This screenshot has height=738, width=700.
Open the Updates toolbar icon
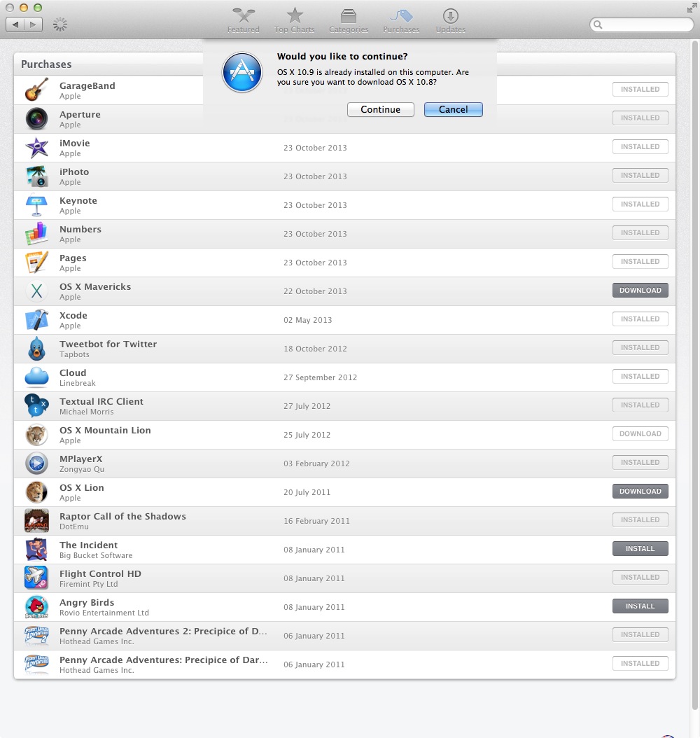point(451,16)
